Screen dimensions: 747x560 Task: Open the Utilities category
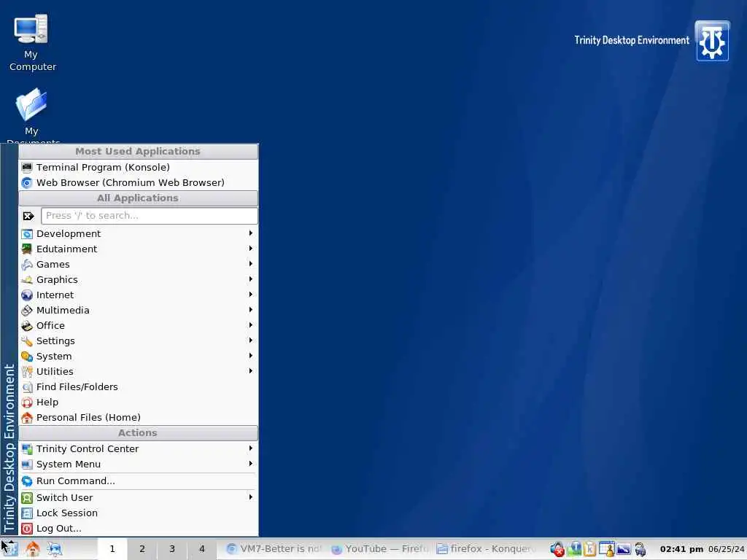pyautogui.click(x=138, y=371)
